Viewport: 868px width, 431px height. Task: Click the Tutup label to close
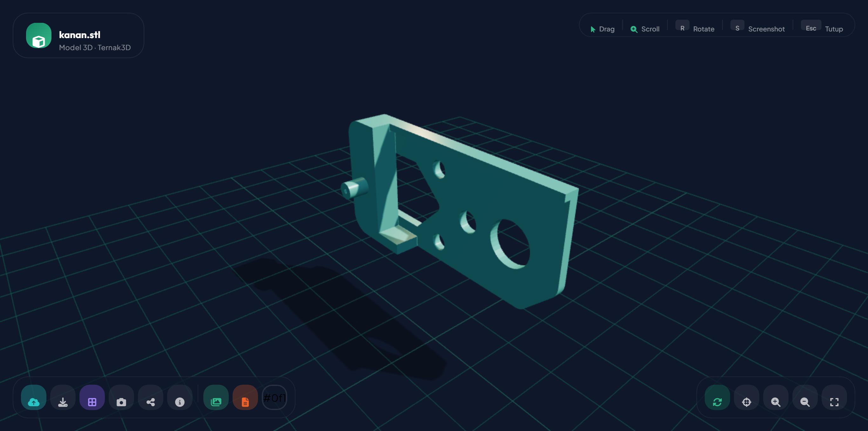tap(834, 29)
